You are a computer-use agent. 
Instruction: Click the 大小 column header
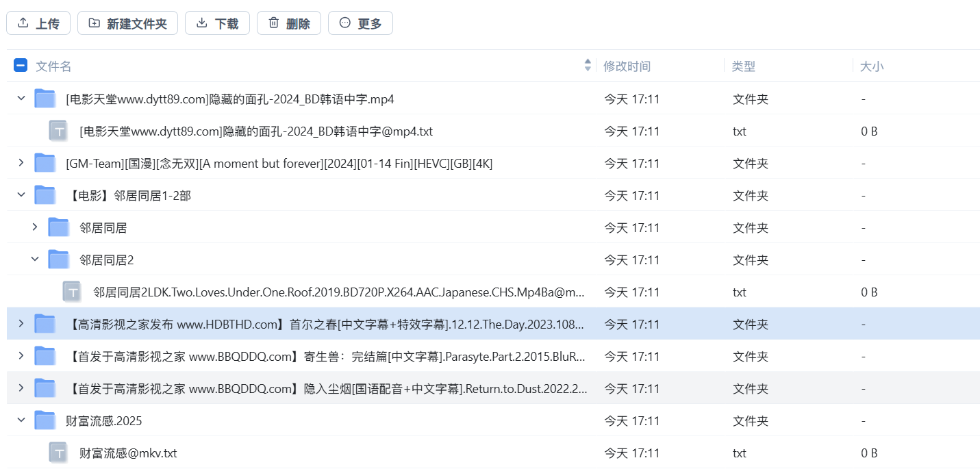(x=872, y=66)
